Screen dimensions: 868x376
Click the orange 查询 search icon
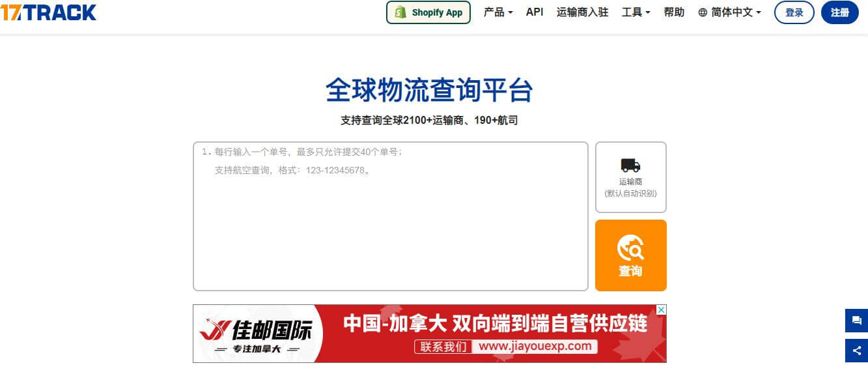(x=630, y=248)
